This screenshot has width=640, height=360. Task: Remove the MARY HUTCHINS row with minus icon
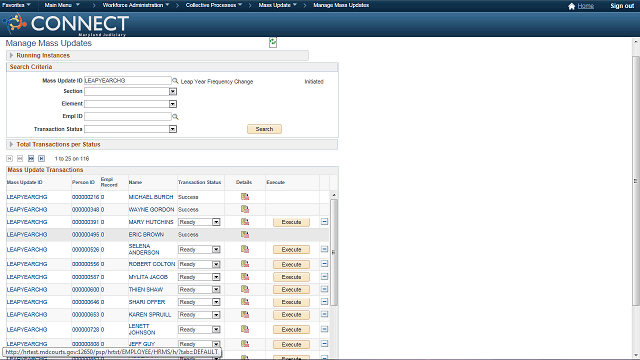[324, 222]
